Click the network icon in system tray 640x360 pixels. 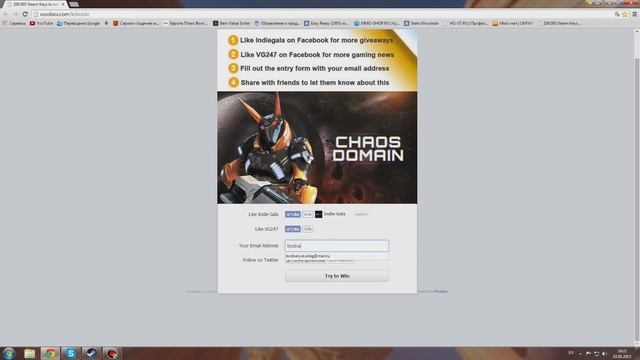tap(596, 353)
